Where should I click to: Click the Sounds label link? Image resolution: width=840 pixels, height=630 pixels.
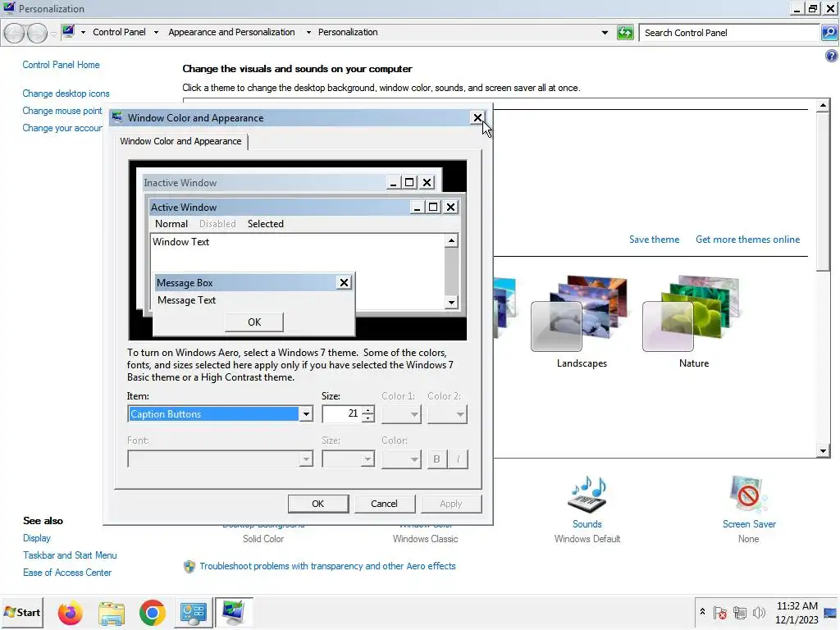[587, 524]
